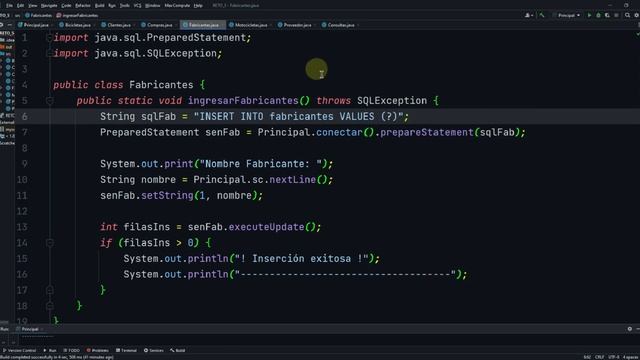Image resolution: width=640 pixels, height=360 pixels.
Task: Open the TODO tool window
Action: pyautogui.click(x=71, y=350)
